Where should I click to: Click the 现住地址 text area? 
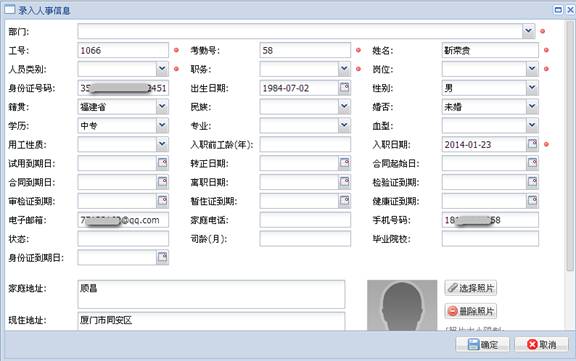point(211,321)
